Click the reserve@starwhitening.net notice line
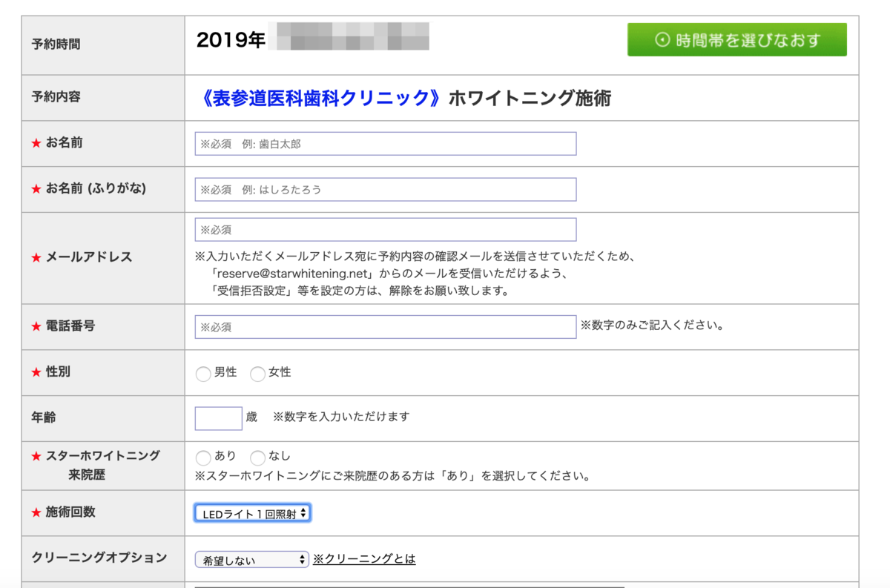The width and height of the screenshot is (890, 588). pyautogui.click(x=388, y=274)
